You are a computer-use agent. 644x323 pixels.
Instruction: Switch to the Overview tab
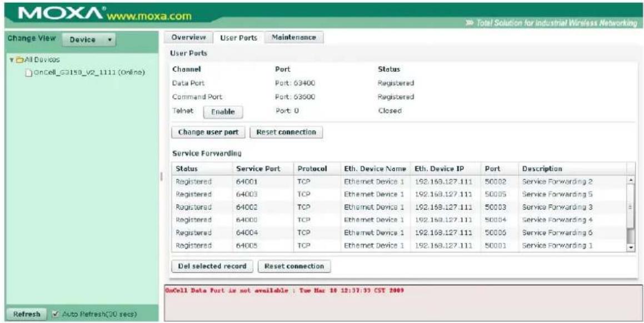[188, 37]
